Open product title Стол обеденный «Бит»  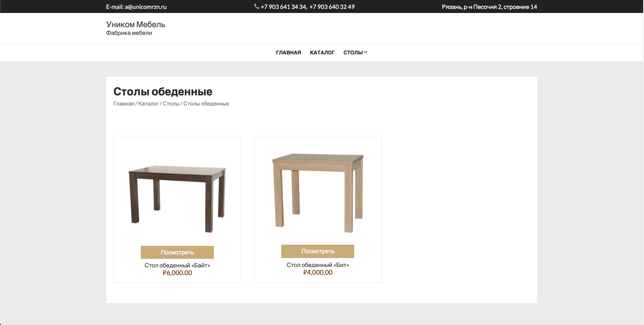[x=318, y=265]
